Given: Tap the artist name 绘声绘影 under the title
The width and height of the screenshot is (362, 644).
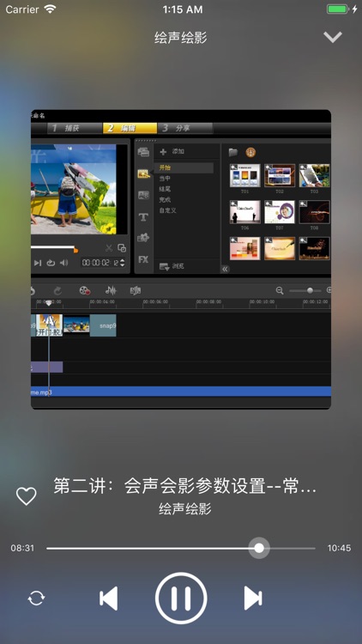Looking at the screenshot, I should [x=185, y=508].
